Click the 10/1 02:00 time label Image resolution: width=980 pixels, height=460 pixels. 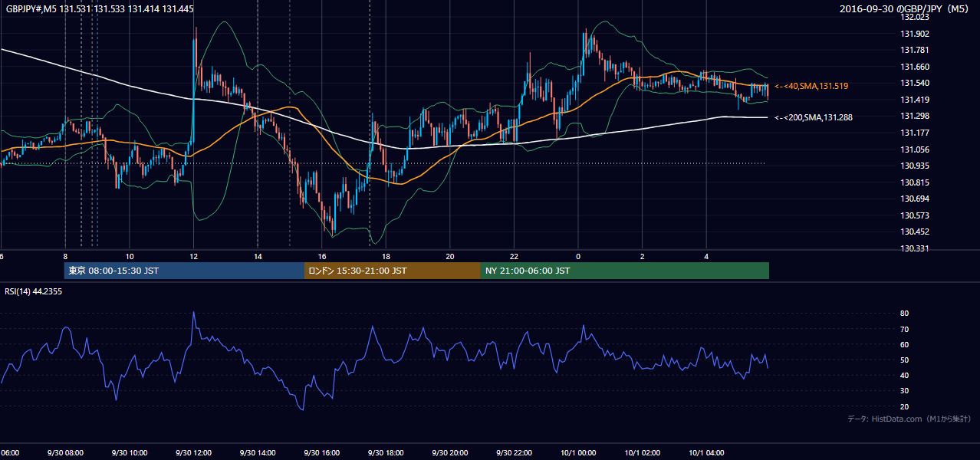click(642, 453)
